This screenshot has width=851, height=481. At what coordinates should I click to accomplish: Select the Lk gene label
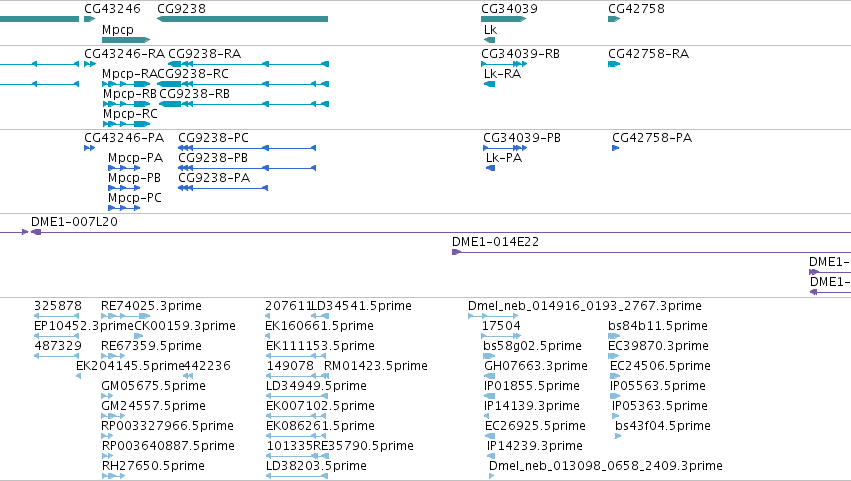tap(490, 30)
